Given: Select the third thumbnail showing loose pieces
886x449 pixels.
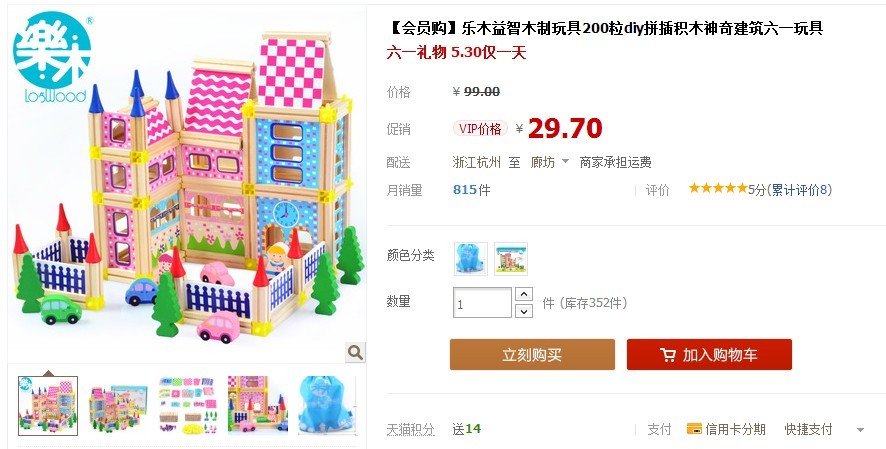Looking at the screenshot, I should click(188, 406).
